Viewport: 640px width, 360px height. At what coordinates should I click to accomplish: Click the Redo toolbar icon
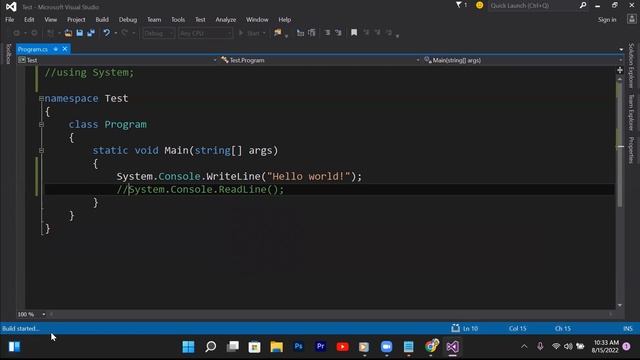pos(125,33)
